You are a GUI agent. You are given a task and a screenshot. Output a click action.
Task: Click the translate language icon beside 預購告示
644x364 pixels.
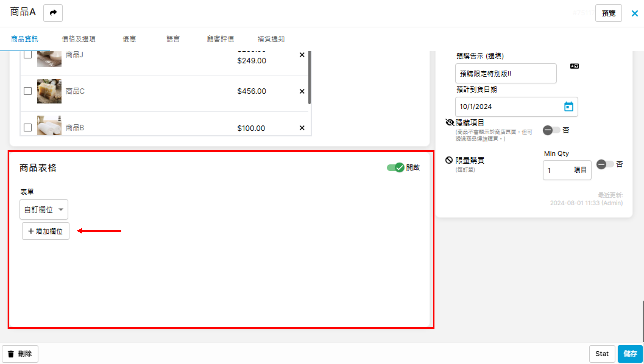tap(574, 66)
